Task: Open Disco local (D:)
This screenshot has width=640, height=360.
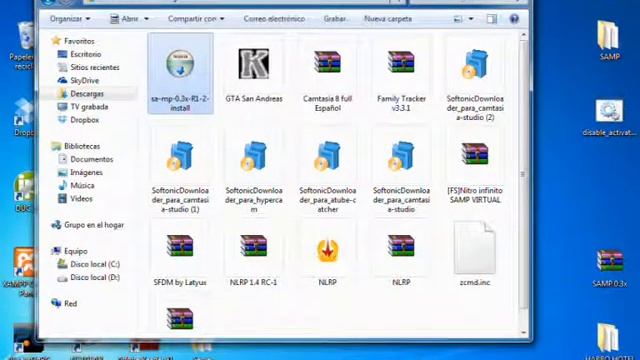Action: pos(89,277)
